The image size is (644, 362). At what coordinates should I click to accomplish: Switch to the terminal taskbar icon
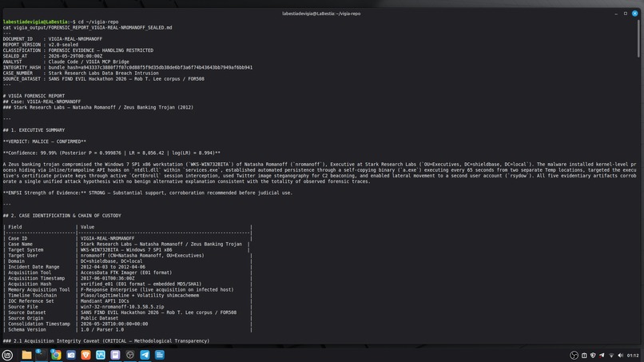coord(41,355)
